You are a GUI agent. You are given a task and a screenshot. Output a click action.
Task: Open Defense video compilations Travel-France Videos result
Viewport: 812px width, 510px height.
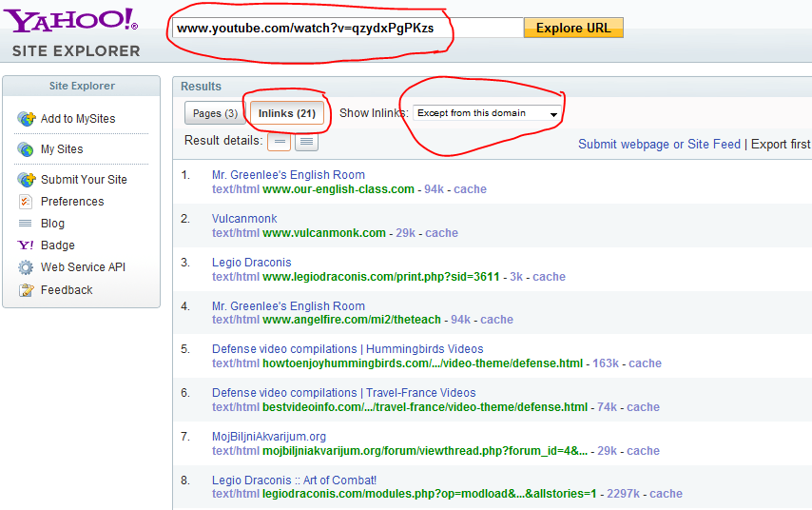pos(344,393)
